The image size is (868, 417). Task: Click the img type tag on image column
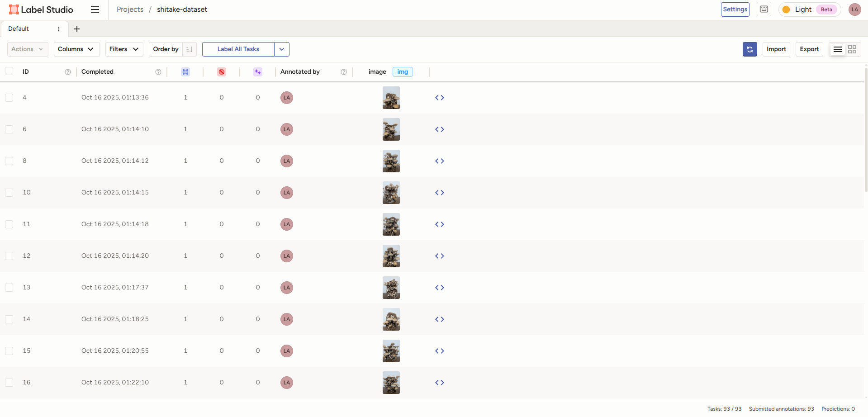(x=403, y=72)
